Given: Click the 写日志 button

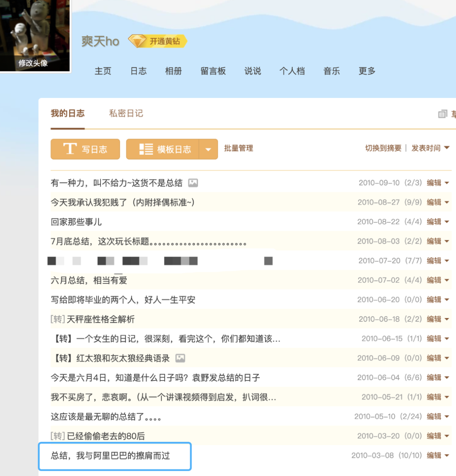Looking at the screenshot, I should click(x=85, y=149).
